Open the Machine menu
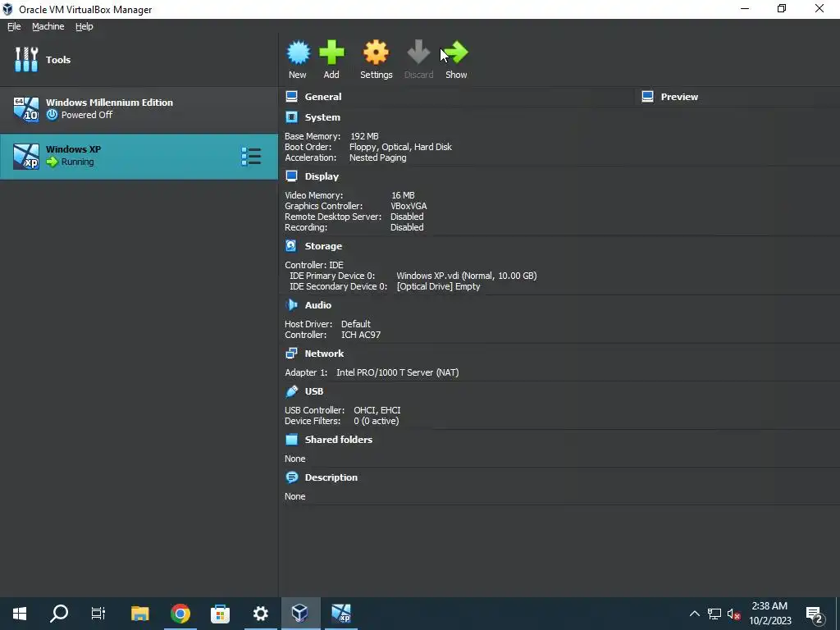 [48, 26]
